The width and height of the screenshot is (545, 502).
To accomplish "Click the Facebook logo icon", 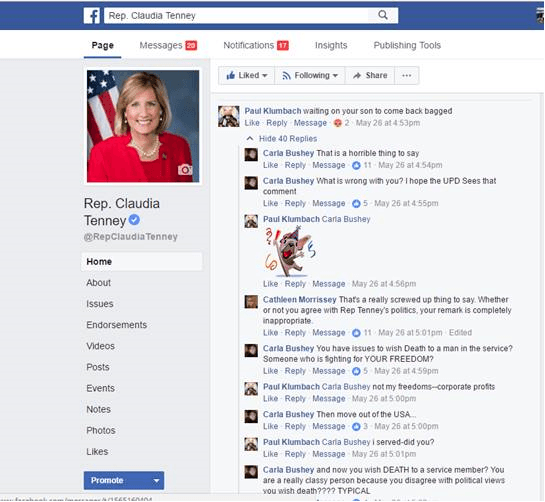I will click(x=92, y=16).
